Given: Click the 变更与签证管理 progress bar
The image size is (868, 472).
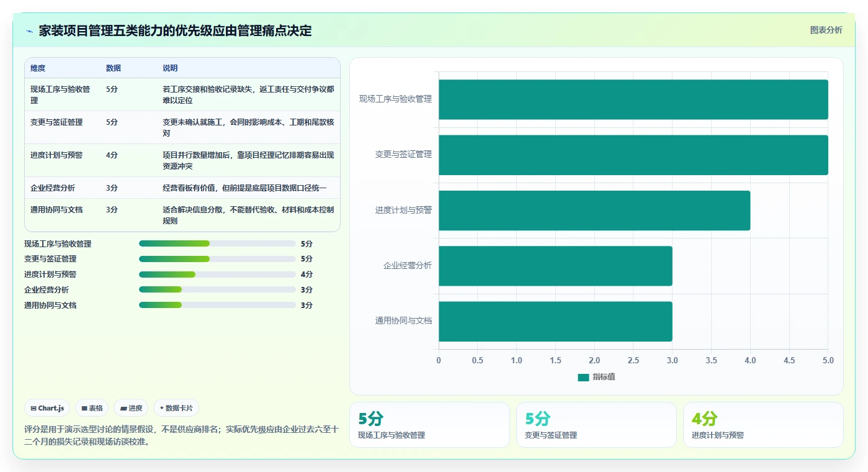Looking at the screenshot, I should pos(217,259).
